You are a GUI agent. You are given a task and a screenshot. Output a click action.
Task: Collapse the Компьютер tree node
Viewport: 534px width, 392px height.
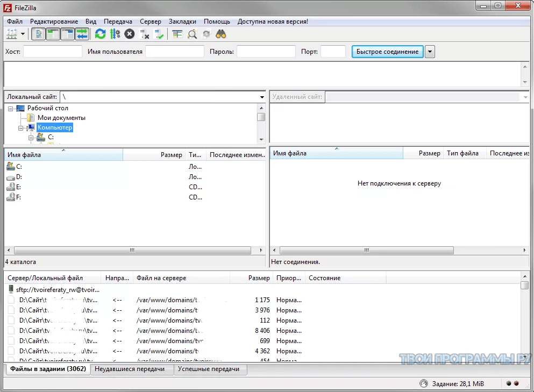pyautogui.click(x=21, y=128)
